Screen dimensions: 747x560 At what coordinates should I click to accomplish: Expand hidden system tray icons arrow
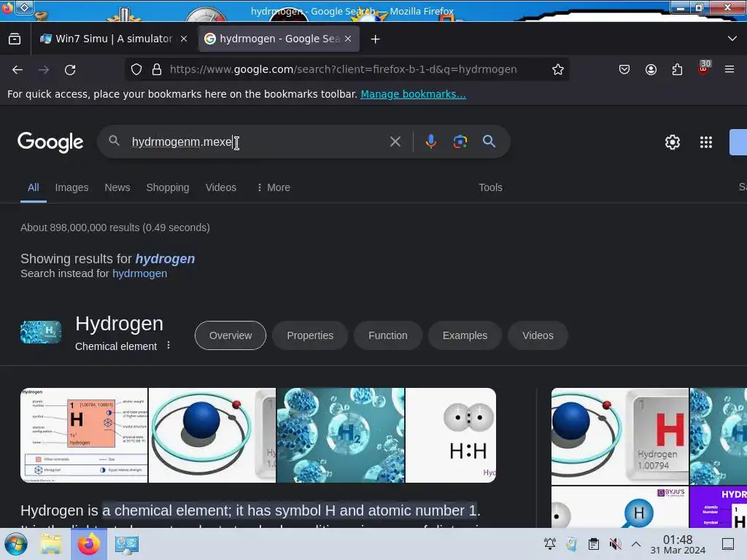[636, 543]
